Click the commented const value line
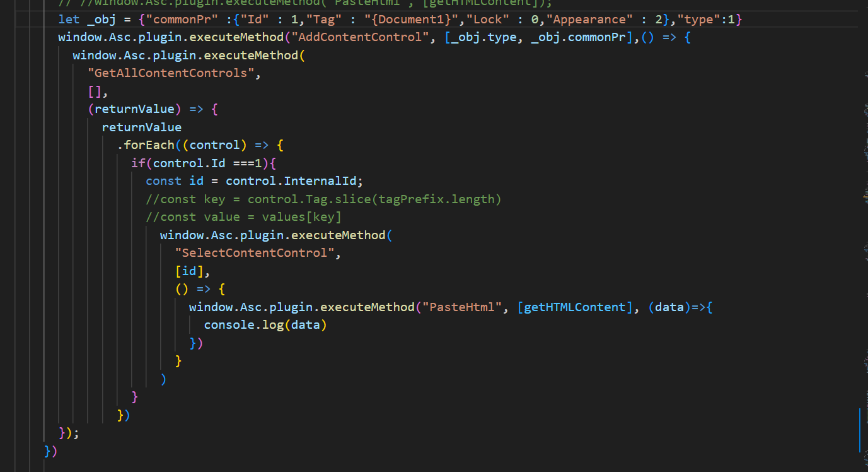Viewport: 868px width, 472px height. click(243, 217)
